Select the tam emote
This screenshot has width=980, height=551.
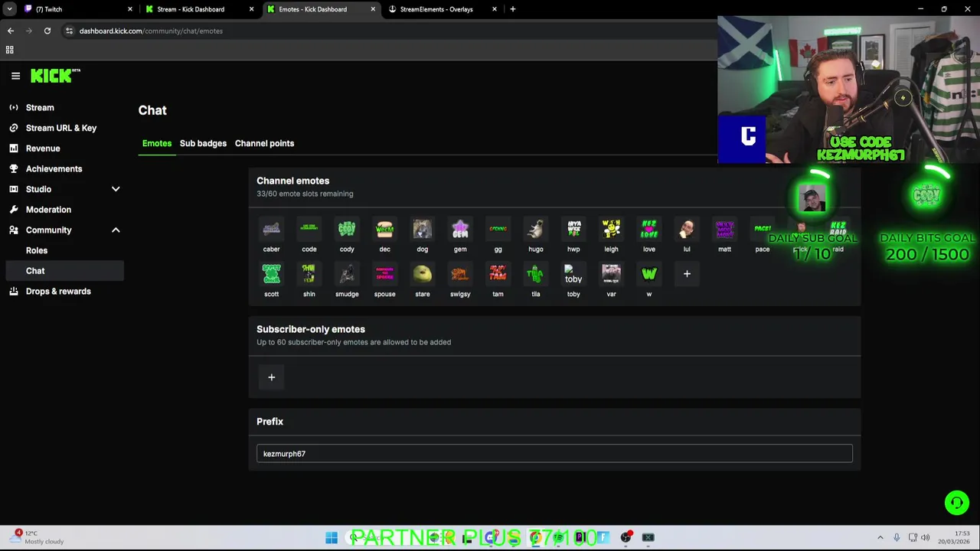[x=498, y=274]
